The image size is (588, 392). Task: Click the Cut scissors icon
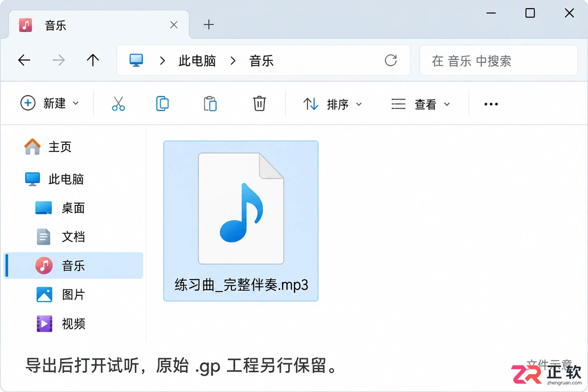tap(118, 104)
